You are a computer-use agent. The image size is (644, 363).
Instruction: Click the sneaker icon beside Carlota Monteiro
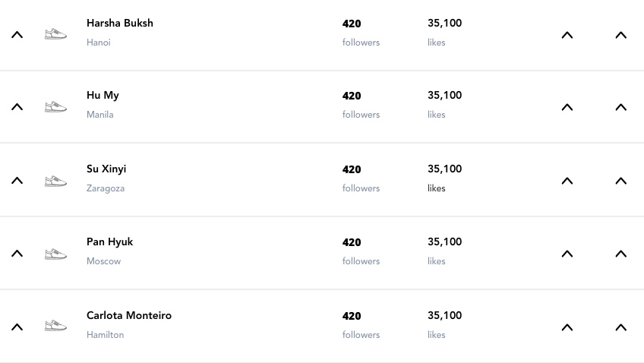(x=55, y=327)
